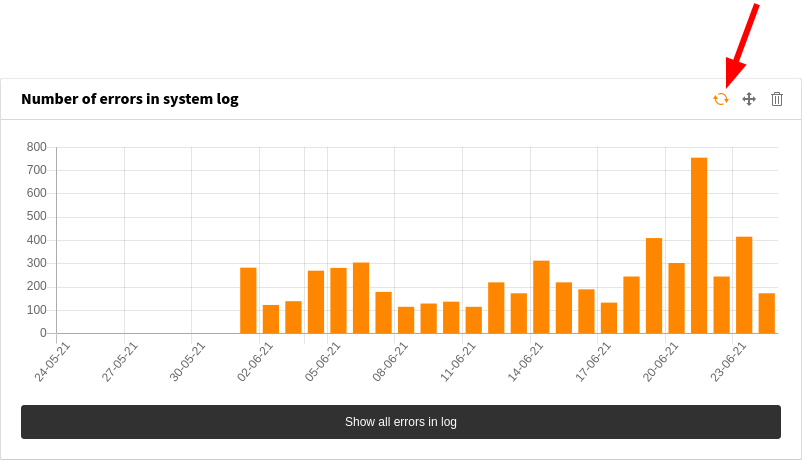Click the 400 value on the y-axis
802x460 pixels.
[x=37, y=240]
